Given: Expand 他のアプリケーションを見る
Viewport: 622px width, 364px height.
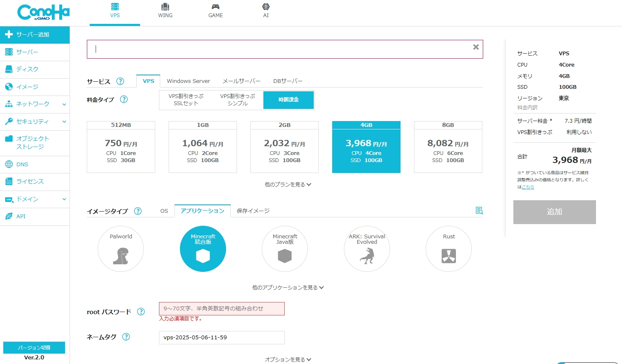Looking at the screenshot, I should (x=288, y=287).
